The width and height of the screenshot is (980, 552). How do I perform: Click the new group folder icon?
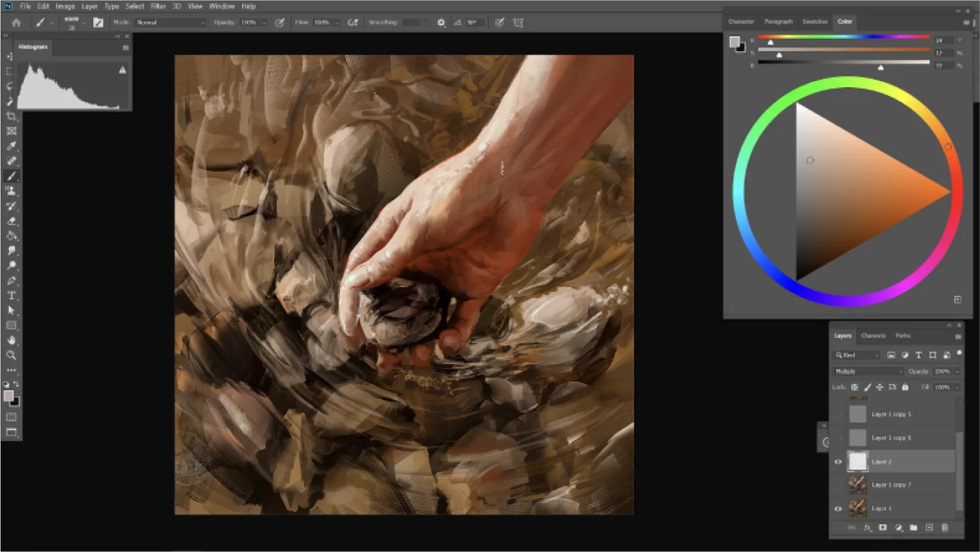pyautogui.click(x=913, y=527)
